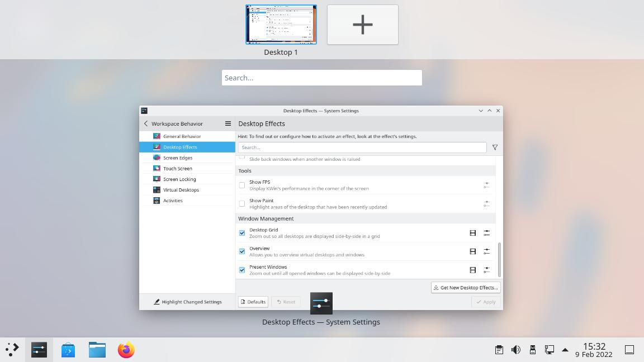Image resolution: width=644 pixels, height=362 pixels.
Task: Open the Dolphin file manager taskbar icon
Action: (x=97, y=350)
